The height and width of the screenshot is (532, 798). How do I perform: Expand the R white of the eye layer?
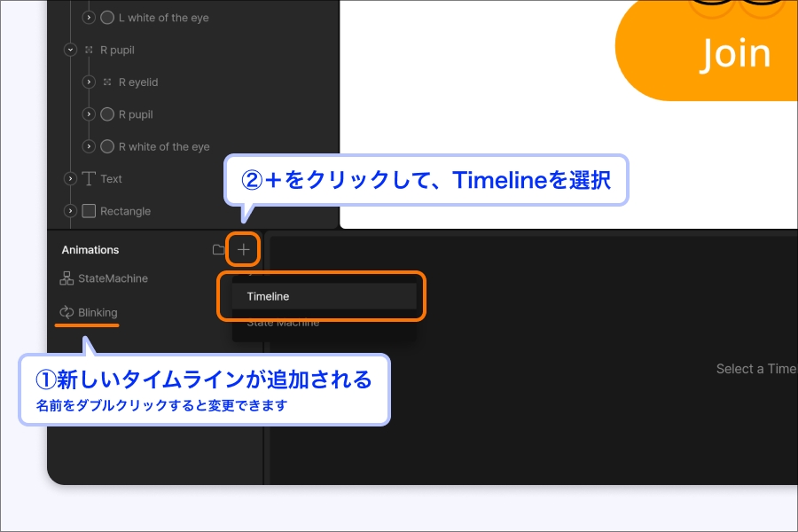tap(89, 146)
